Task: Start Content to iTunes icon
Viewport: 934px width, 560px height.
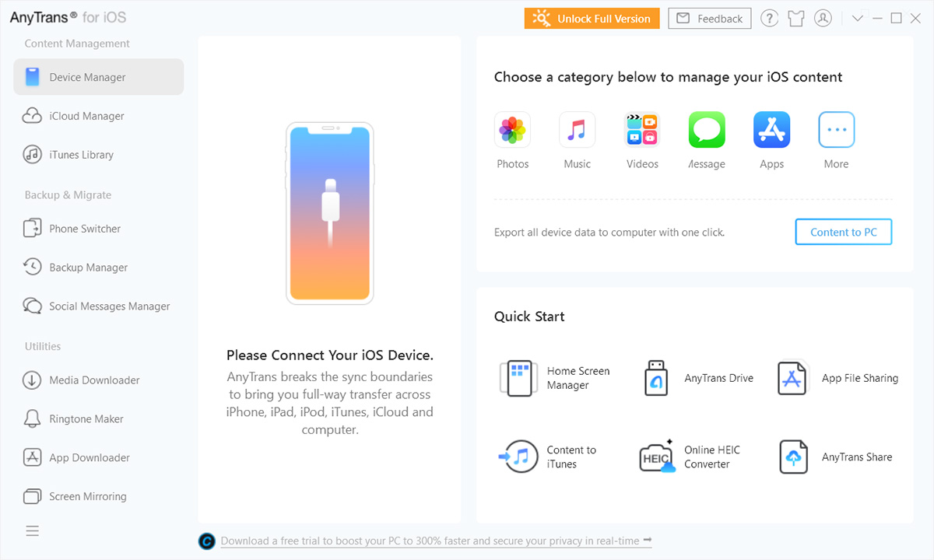Action: (x=518, y=457)
